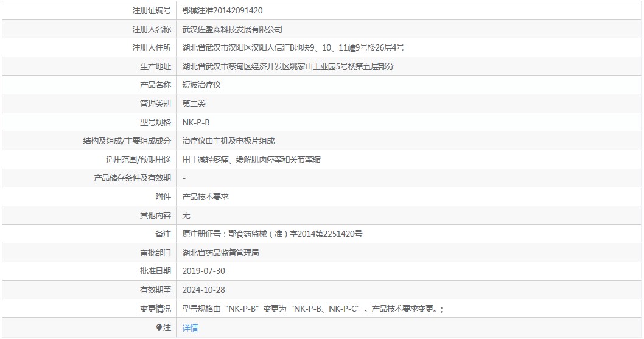Click the dash value in storage conditions row
The width and height of the screenshot is (644, 339).
(x=184, y=178)
